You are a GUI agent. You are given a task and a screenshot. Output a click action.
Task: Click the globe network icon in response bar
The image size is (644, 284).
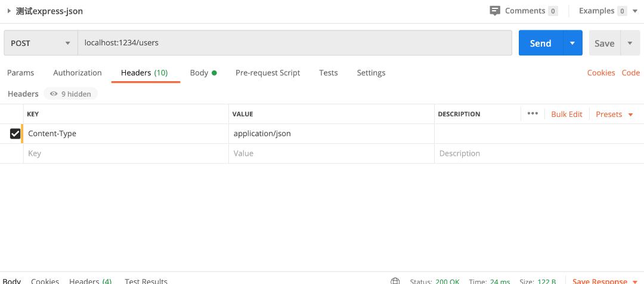tap(395, 281)
